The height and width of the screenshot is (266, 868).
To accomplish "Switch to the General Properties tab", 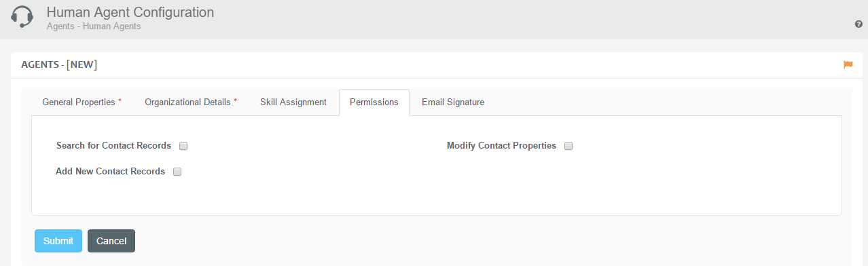I will click(x=82, y=102).
